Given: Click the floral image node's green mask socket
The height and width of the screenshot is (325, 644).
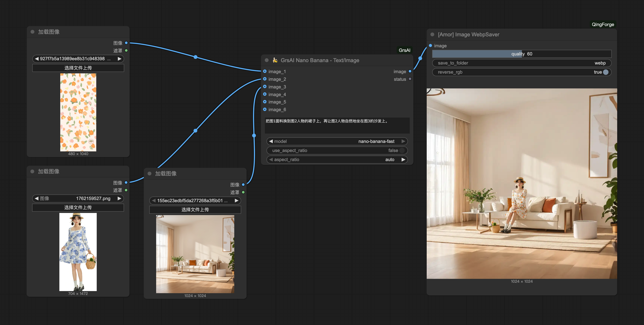Looking at the screenshot, I should click(x=126, y=50).
